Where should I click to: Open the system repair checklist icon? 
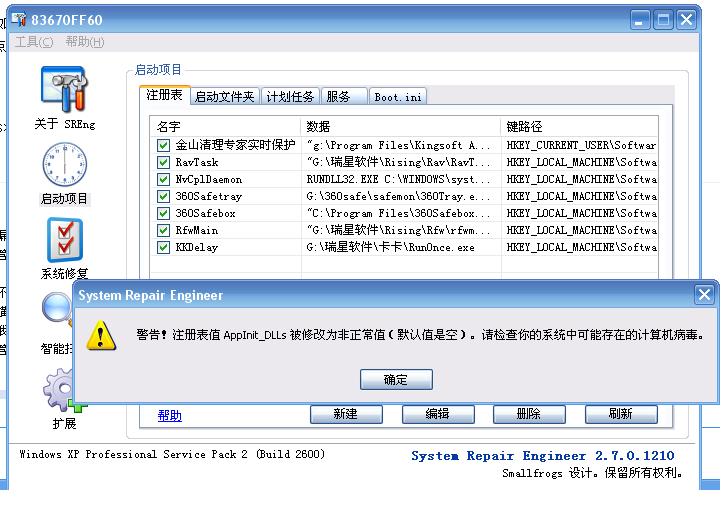(65, 240)
